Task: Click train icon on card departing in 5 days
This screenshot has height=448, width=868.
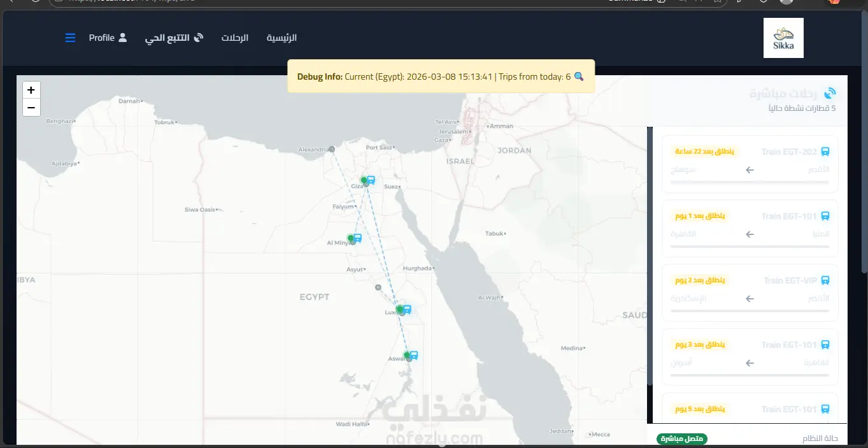Action: [x=825, y=409]
